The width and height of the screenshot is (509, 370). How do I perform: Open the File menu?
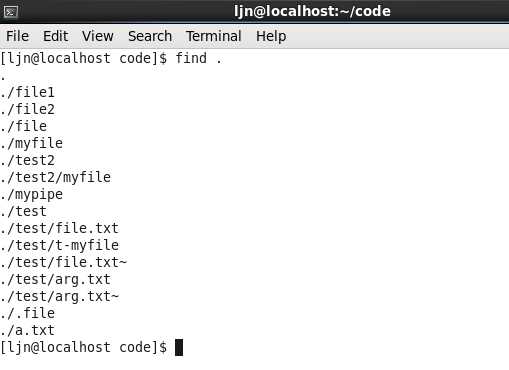17,36
